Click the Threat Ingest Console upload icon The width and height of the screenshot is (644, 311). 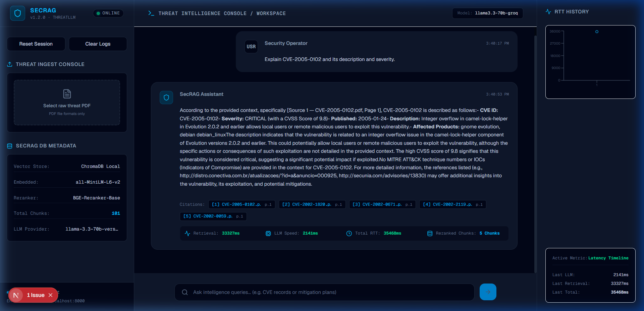[x=10, y=64]
